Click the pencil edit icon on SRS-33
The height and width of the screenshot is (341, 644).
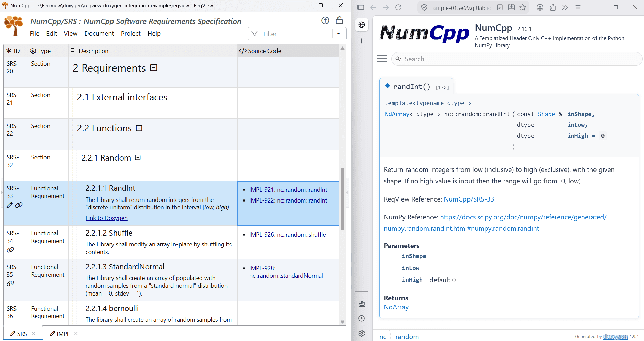coord(10,205)
